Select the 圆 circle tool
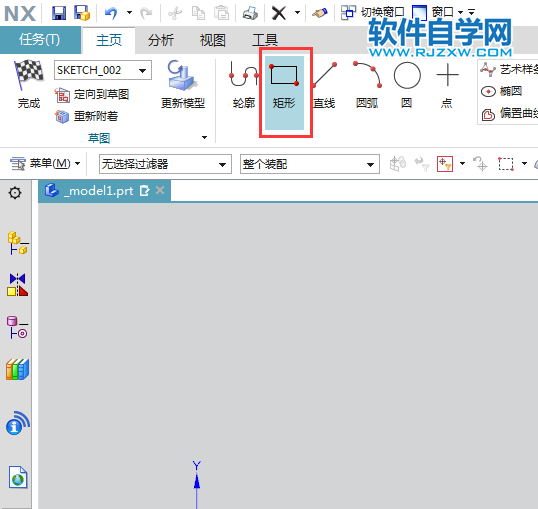 pos(407,84)
